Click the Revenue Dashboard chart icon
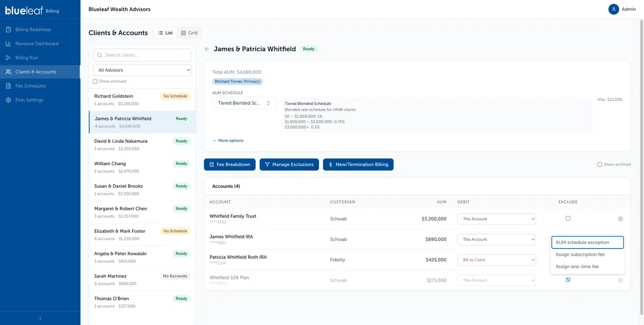 coord(8,44)
